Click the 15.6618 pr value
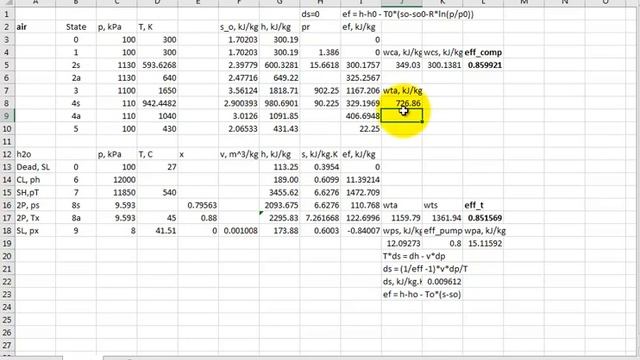 tap(320, 65)
